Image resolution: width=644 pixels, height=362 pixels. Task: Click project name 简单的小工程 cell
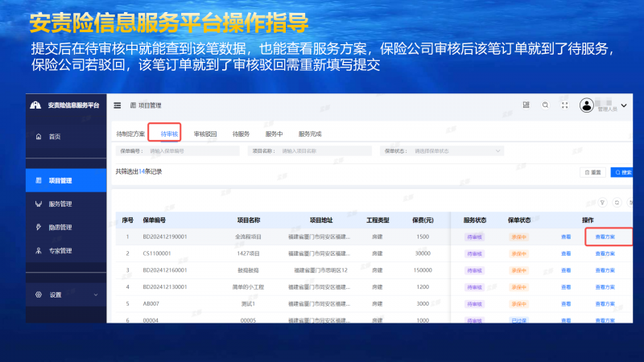pyautogui.click(x=248, y=287)
